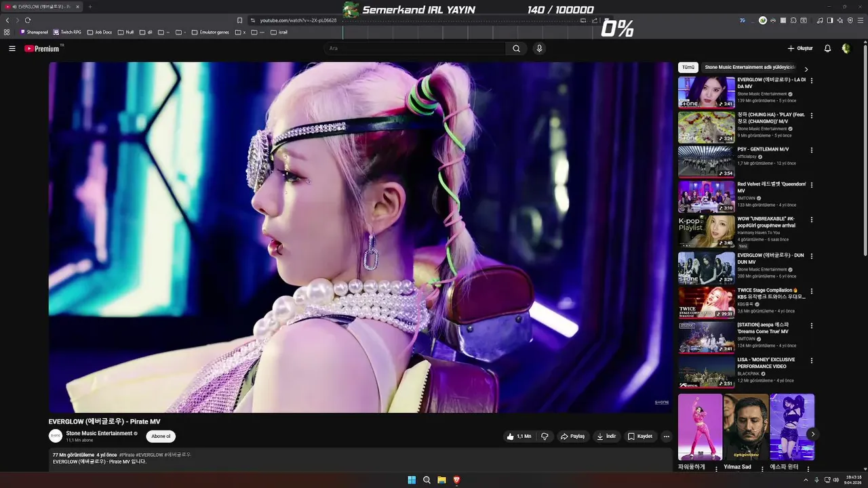
Task: Open the Job Docs bookmarks folder
Action: pyautogui.click(x=100, y=32)
